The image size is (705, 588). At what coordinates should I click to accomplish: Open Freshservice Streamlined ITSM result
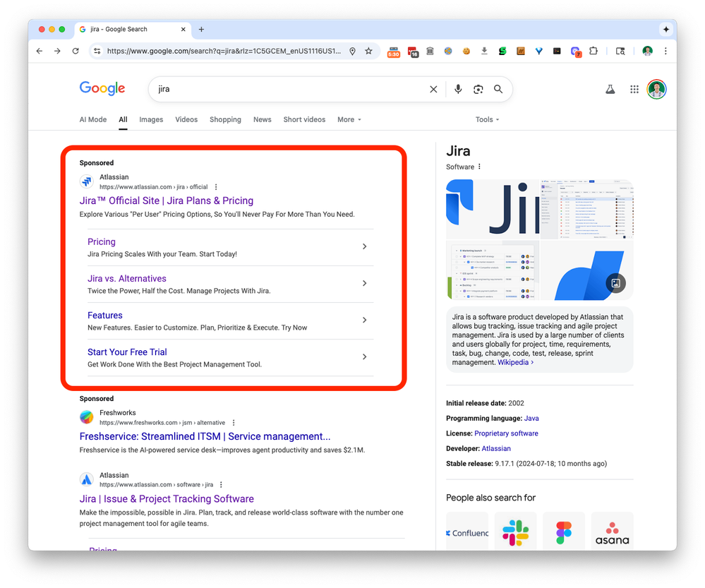coord(205,436)
